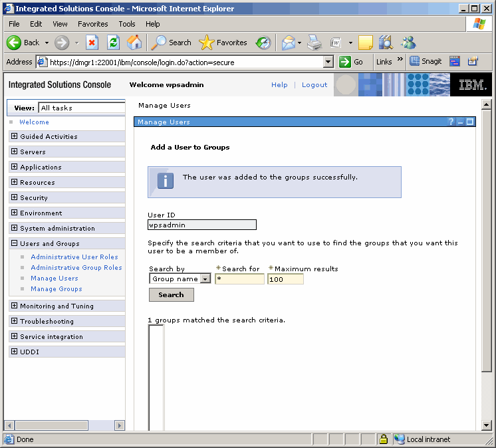Expand the Security navigation section
Viewport: 496px width, 448px height.
pos(15,197)
